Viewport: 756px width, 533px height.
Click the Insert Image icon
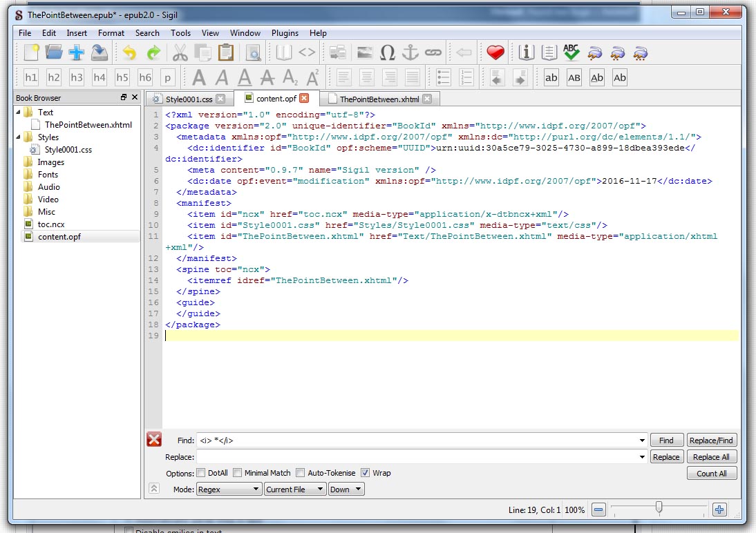(365, 52)
